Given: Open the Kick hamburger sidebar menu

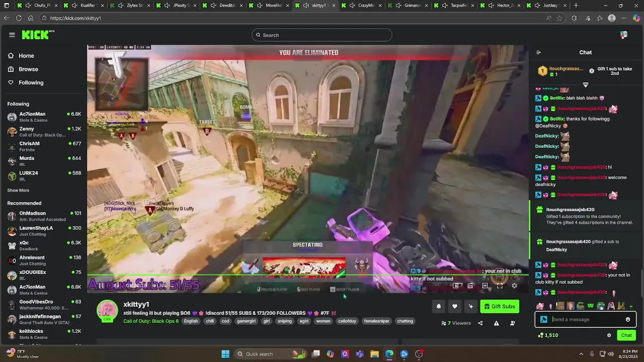Looking at the screenshot, I should [12, 35].
